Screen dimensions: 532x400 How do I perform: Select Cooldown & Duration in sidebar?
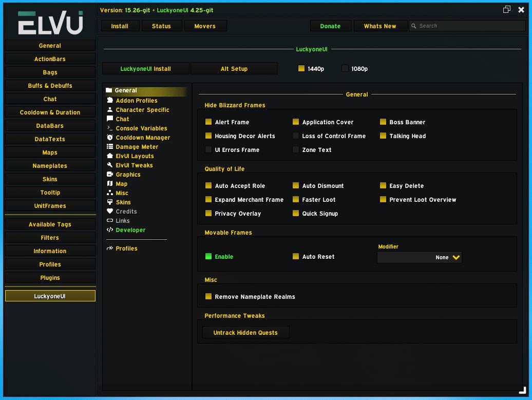(50, 112)
